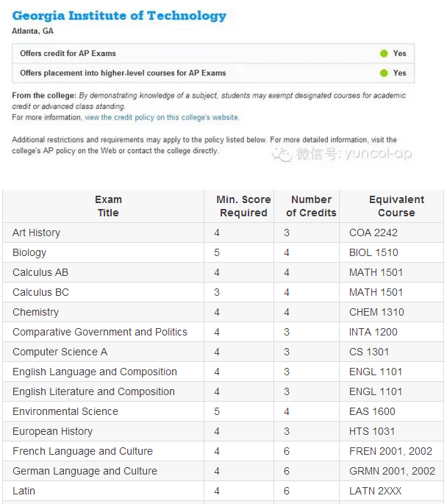447x504 pixels.
Task: Click Yes next to Offers credit for AP Exams
Action: pos(400,54)
